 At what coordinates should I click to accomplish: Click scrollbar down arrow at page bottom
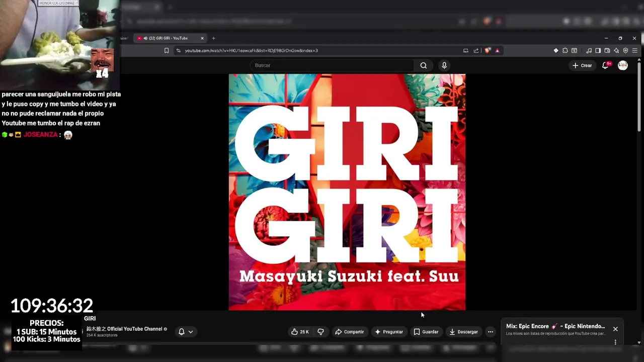coord(639,342)
